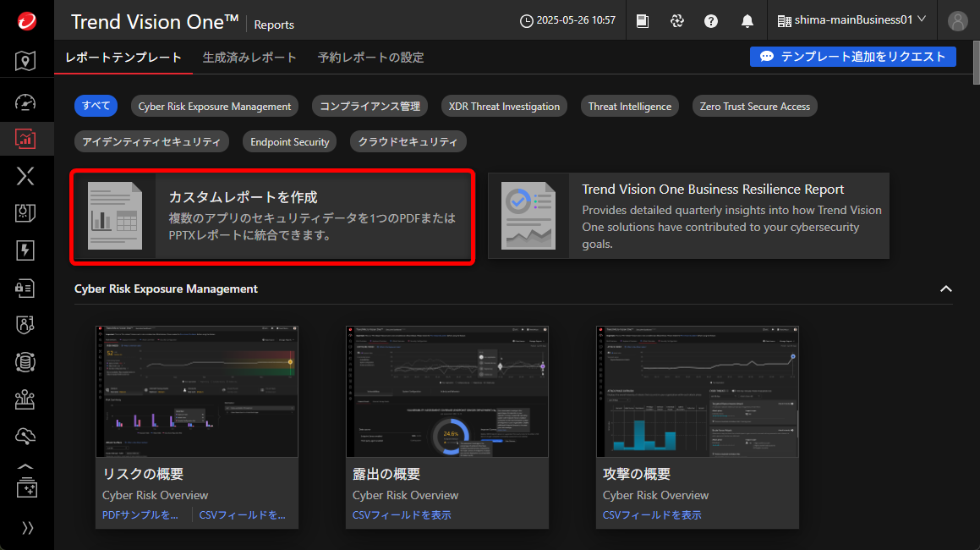Open the user account avatar
Screen dimensions: 980x550
(x=957, y=20)
